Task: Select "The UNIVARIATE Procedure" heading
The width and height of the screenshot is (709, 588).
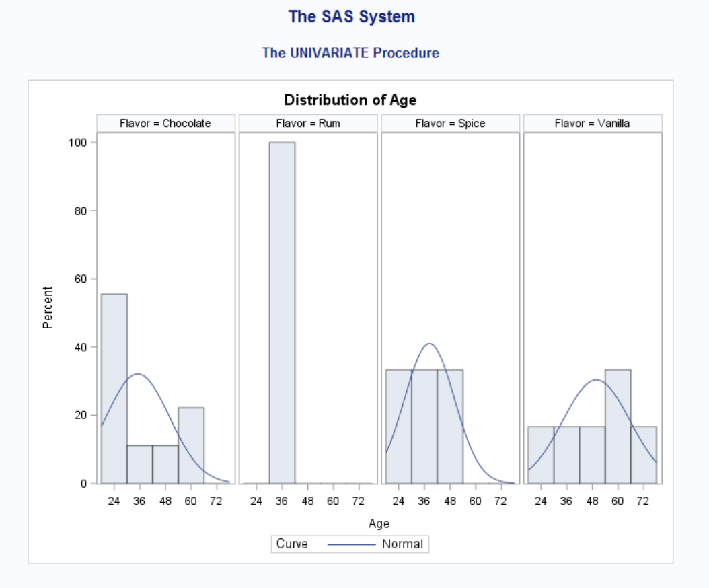Action: pyautogui.click(x=350, y=52)
